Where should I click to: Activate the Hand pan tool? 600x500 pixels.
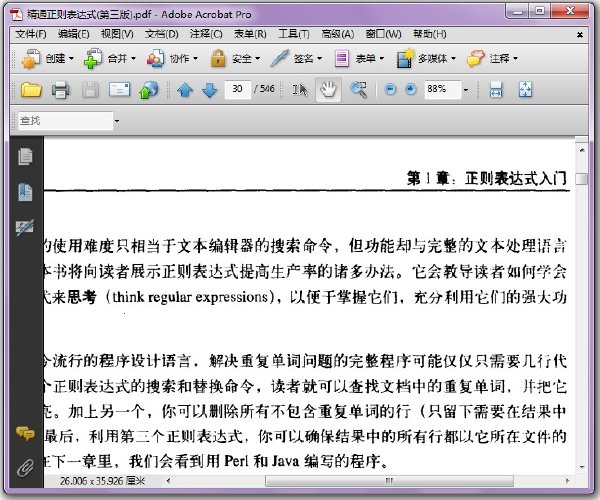point(328,90)
